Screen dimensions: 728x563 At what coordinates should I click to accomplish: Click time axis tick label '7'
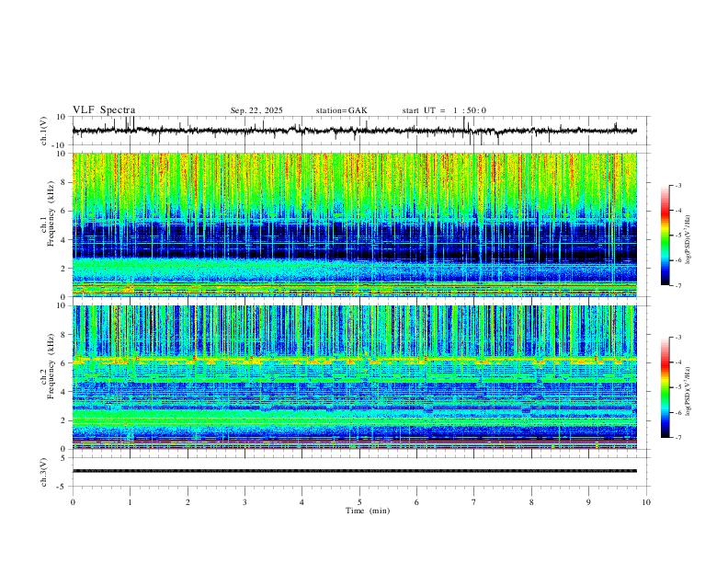click(474, 502)
